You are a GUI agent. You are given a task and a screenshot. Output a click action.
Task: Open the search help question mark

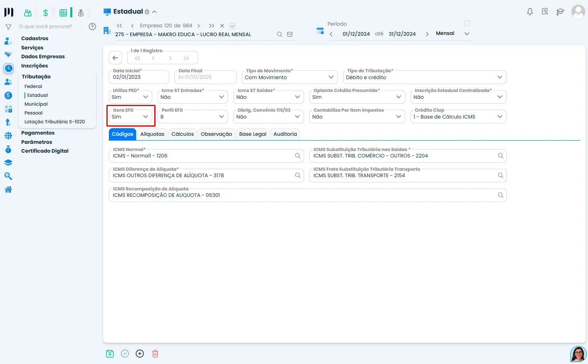click(92, 27)
